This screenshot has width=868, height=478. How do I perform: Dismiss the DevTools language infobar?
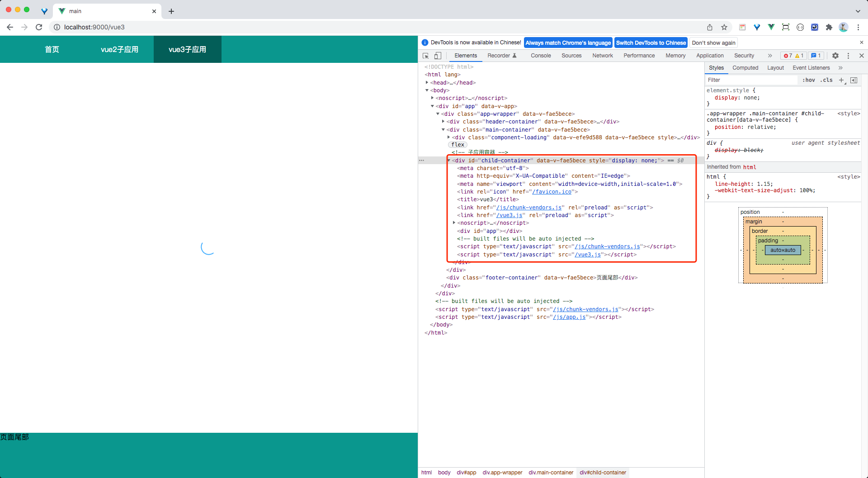[x=862, y=43]
